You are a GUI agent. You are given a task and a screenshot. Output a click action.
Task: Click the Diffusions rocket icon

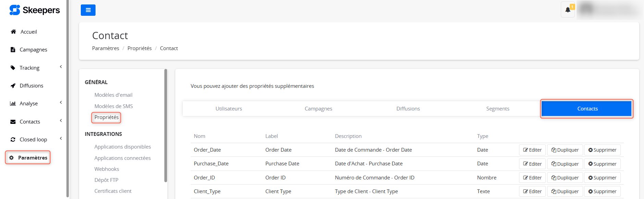(13, 86)
